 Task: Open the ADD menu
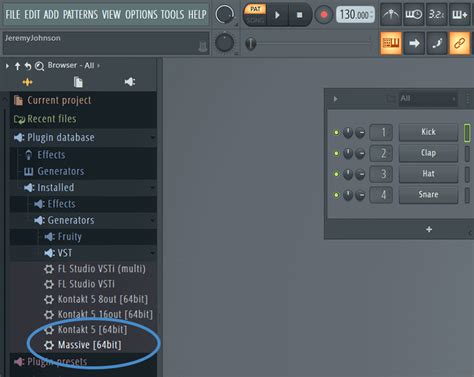pyautogui.click(x=51, y=14)
